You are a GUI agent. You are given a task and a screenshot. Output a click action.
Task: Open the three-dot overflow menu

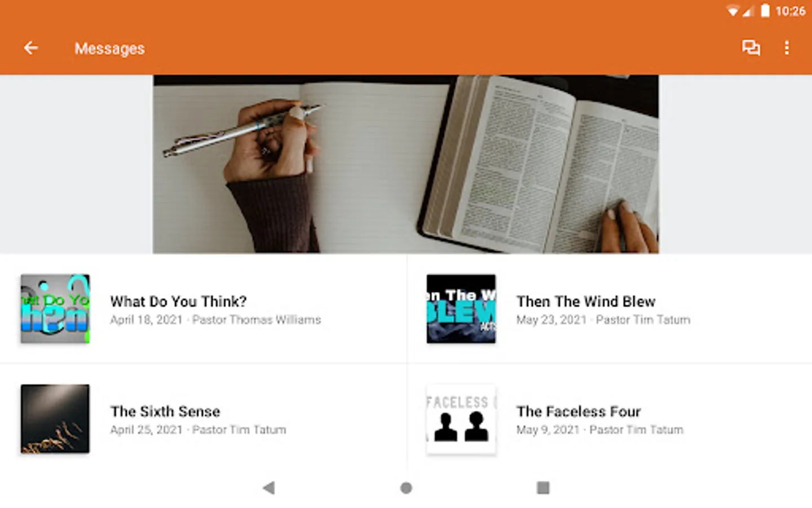tap(787, 48)
